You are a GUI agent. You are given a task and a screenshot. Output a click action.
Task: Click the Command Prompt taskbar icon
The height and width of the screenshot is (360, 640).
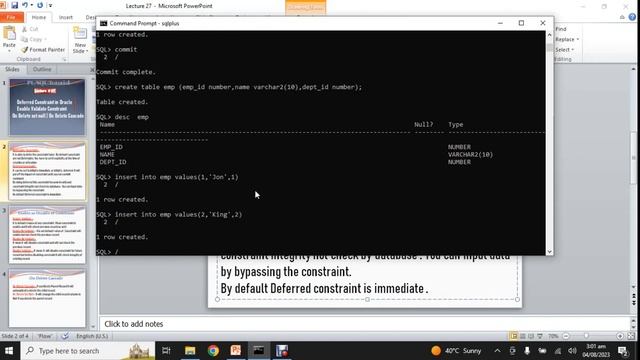pyautogui.click(x=259, y=351)
